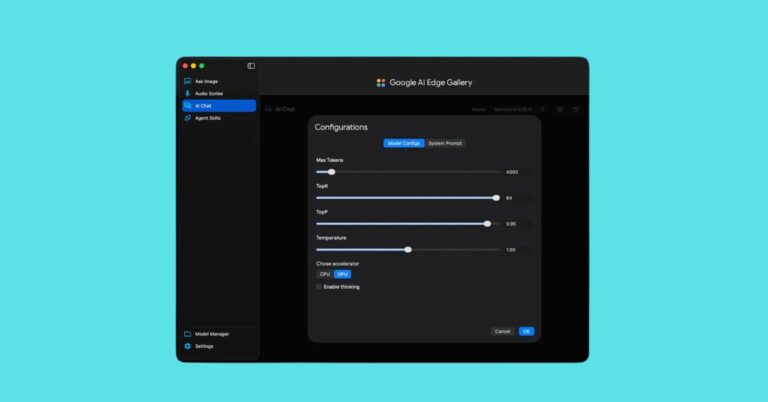Image resolution: width=768 pixels, height=402 pixels.
Task: Click the Max Tokens value field 4000
Action: pos(518,172)
